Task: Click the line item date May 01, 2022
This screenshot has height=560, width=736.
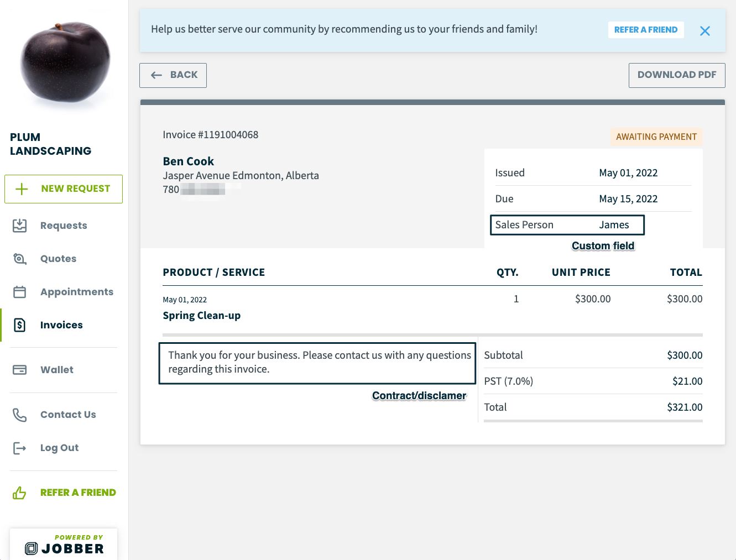Action: (x=185, y=300)
